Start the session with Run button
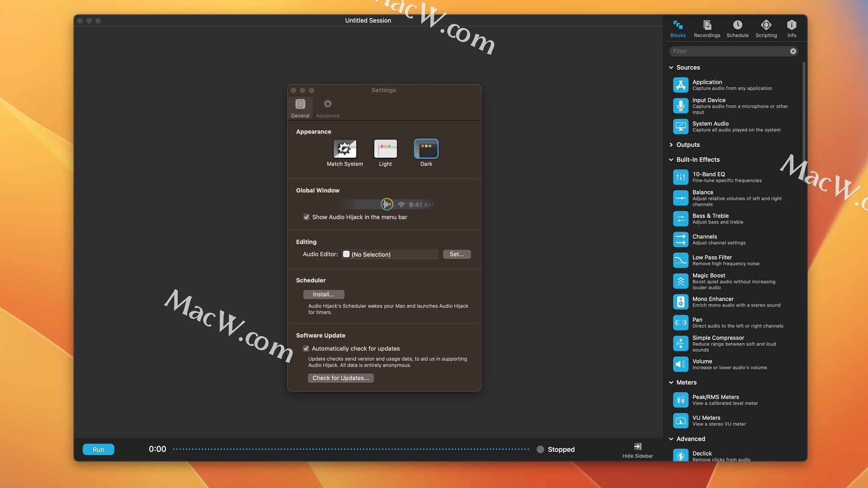Viewport: 868px width, 488px height. pos(99,450)
